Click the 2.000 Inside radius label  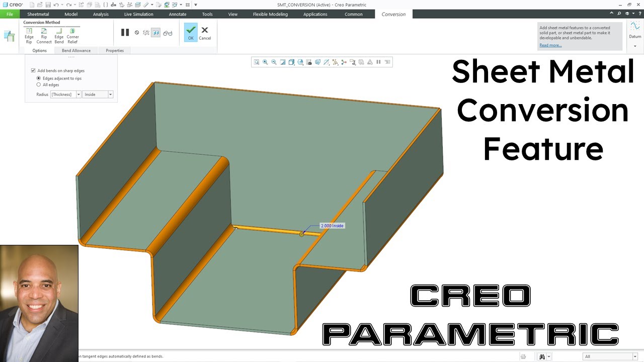332,226
